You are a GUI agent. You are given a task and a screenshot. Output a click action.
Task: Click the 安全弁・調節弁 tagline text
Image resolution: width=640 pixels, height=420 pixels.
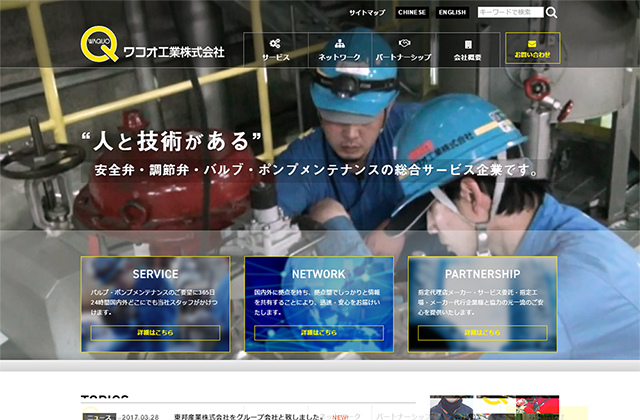tap(317, 170)
